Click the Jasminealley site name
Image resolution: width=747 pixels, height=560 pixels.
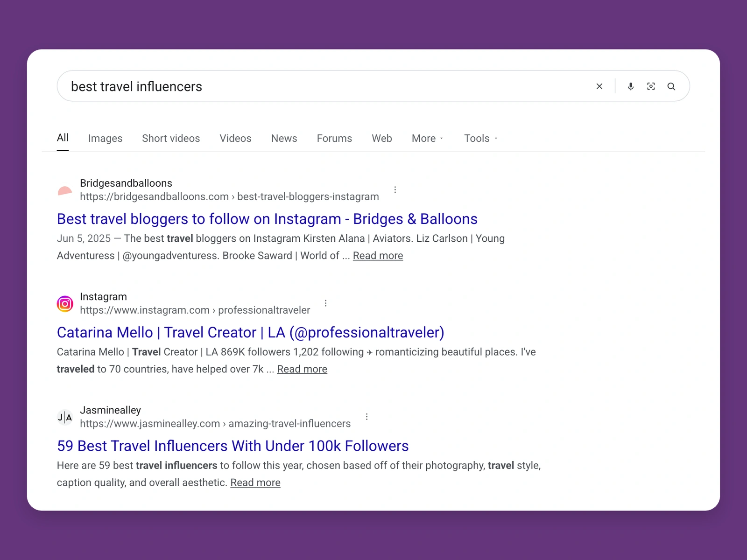pyautogui.click(x=110, y=410)
